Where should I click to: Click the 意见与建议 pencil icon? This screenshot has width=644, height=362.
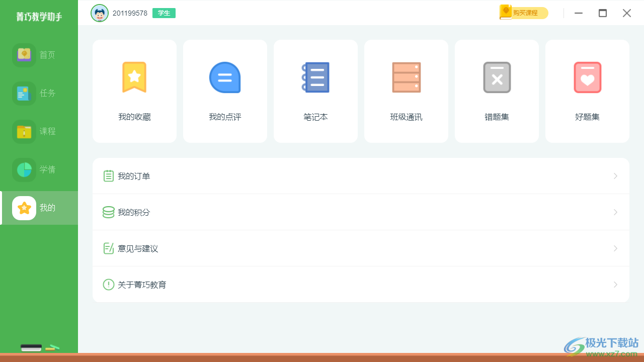click(x=108, y=248)
